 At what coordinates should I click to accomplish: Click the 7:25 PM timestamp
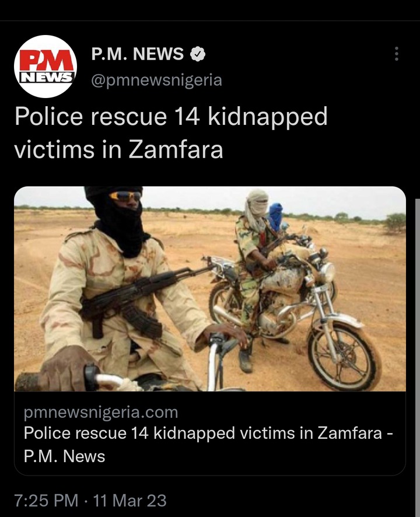tap(47, 500)
